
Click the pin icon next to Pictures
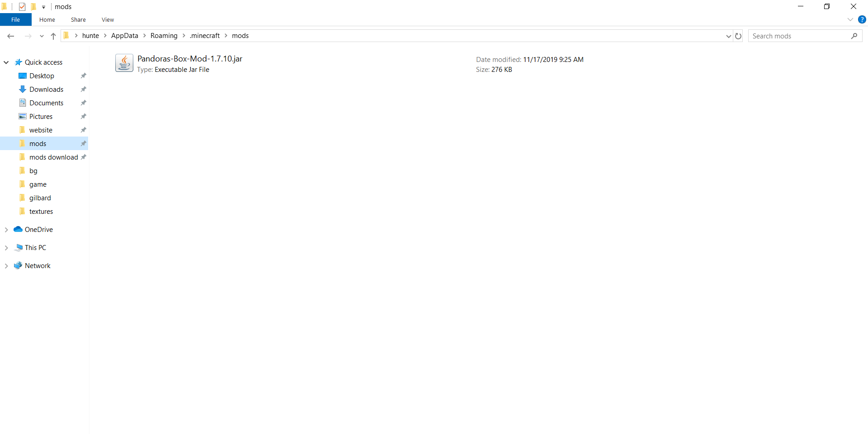[83, 117]
